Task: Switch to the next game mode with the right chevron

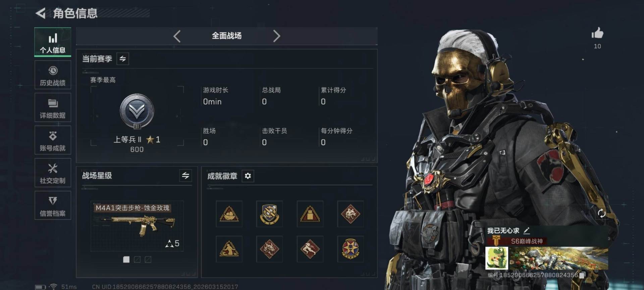Action: tap(276, 36)
